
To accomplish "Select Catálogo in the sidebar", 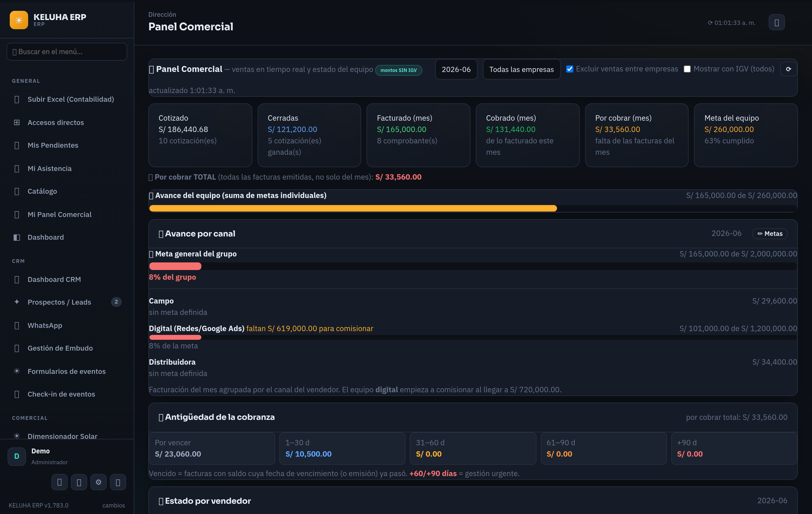I will pos(67,192).
